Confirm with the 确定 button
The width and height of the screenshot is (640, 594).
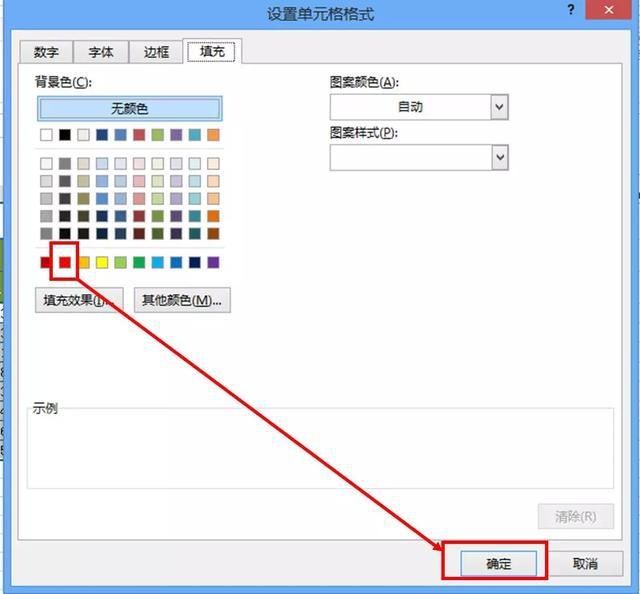[498, 564]
